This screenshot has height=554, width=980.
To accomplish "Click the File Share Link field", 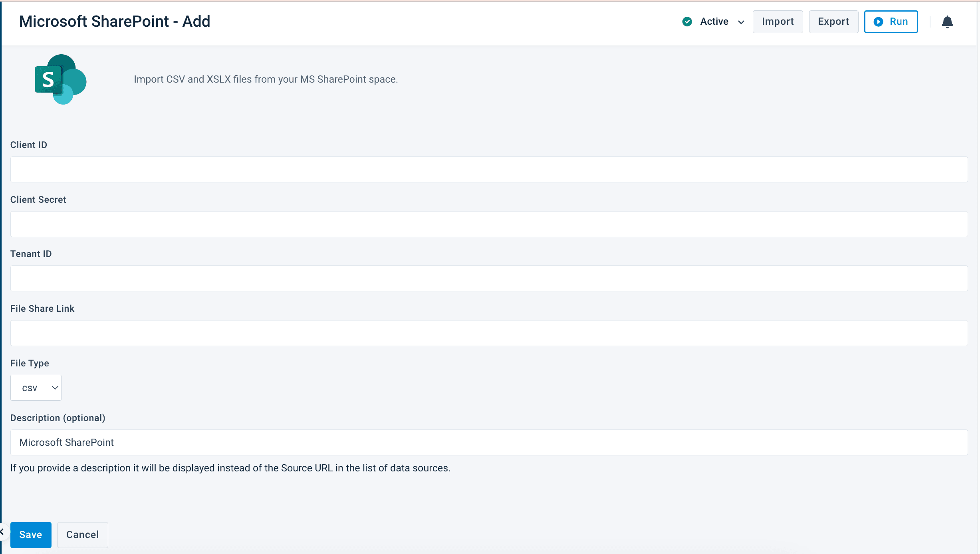I will click(x=489, y=333).
